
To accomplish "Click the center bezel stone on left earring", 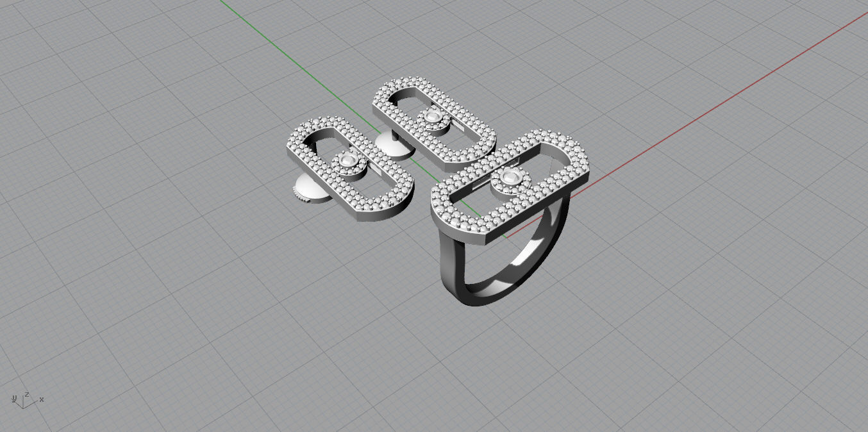I will [x=347, y=161].
